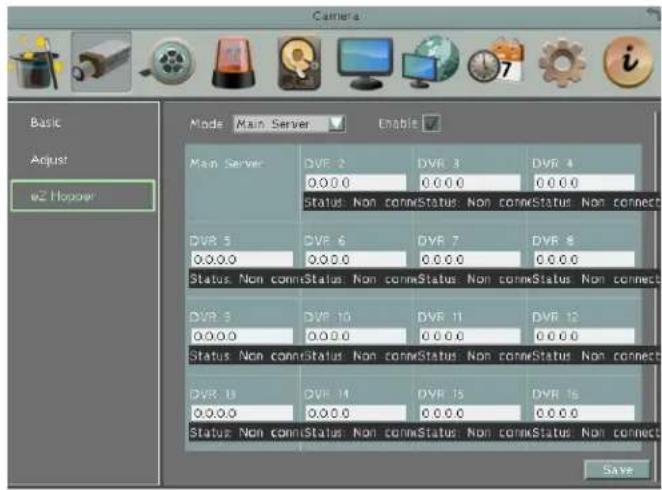This screenshot has width=662, height=490.
Task: Click the DVR 3 IP address field
Action: (470, 183)
